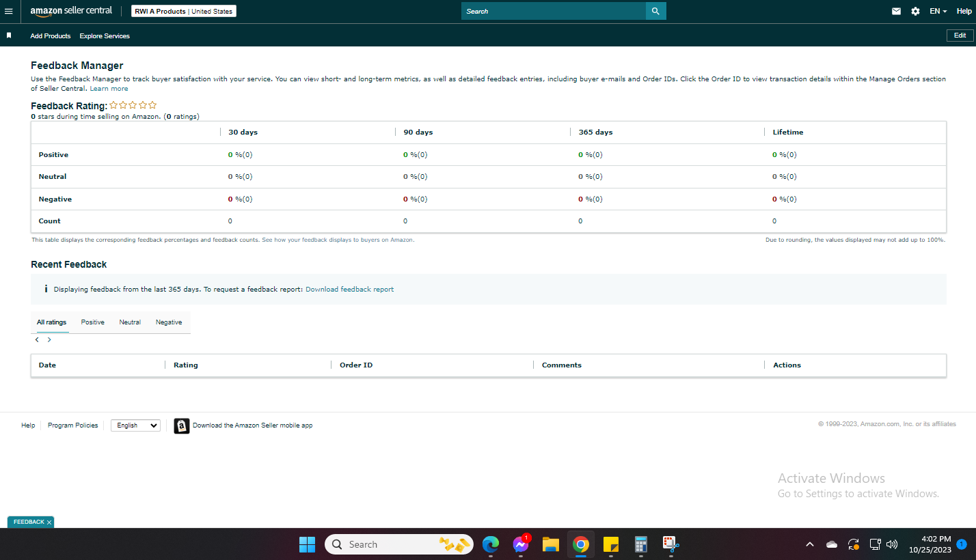Open the notification bell in the taskbar

tap(962, 544)
